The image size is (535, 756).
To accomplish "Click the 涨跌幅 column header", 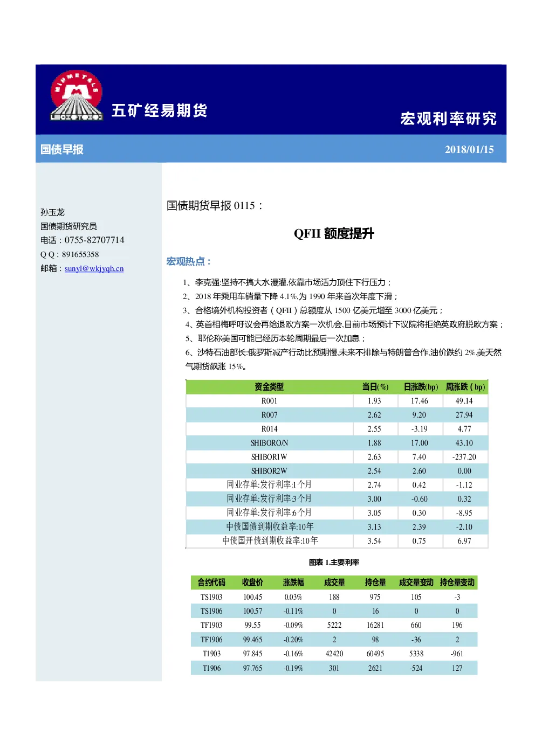I will click(293, 582).
